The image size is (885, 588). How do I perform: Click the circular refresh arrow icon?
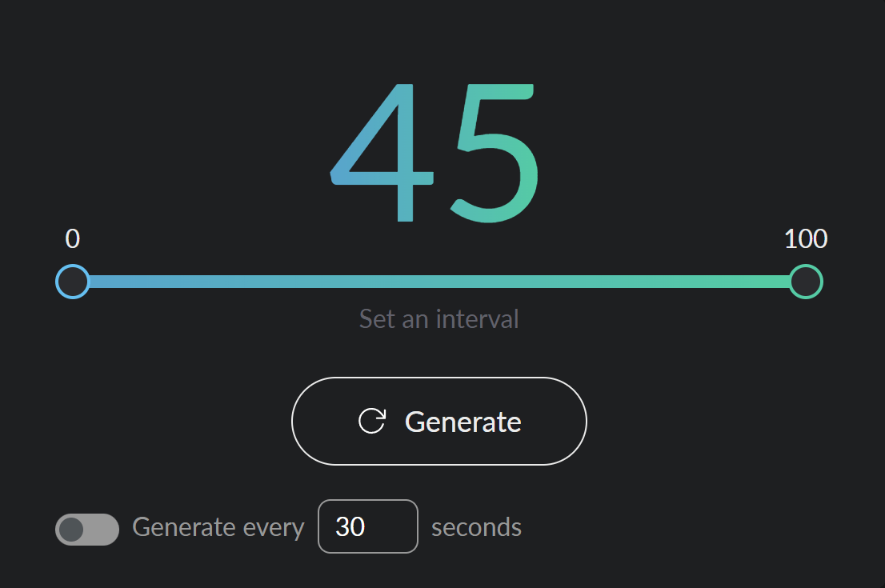pyautogui.click(x=372, y=421)
